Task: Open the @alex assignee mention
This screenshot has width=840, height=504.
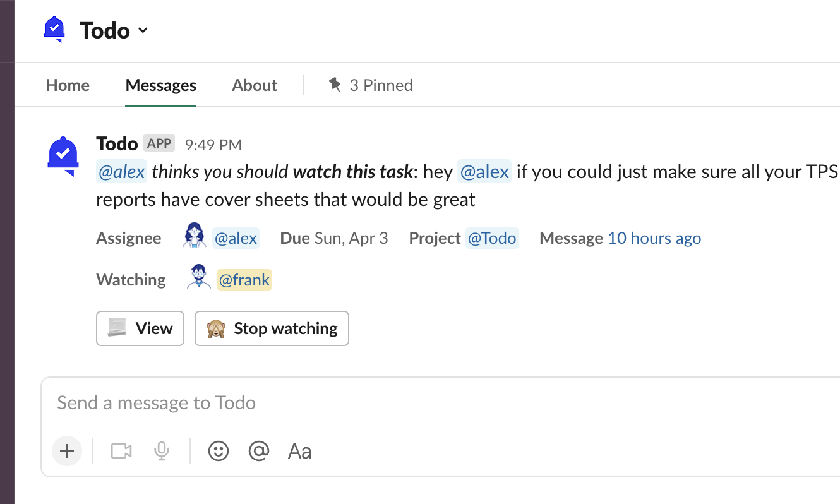Action: 236,238
